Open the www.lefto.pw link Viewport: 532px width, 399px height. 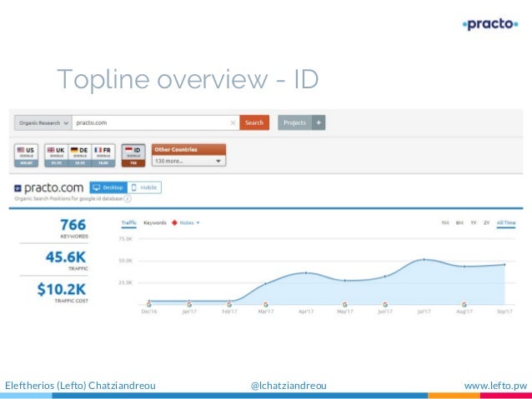point(495,386)
